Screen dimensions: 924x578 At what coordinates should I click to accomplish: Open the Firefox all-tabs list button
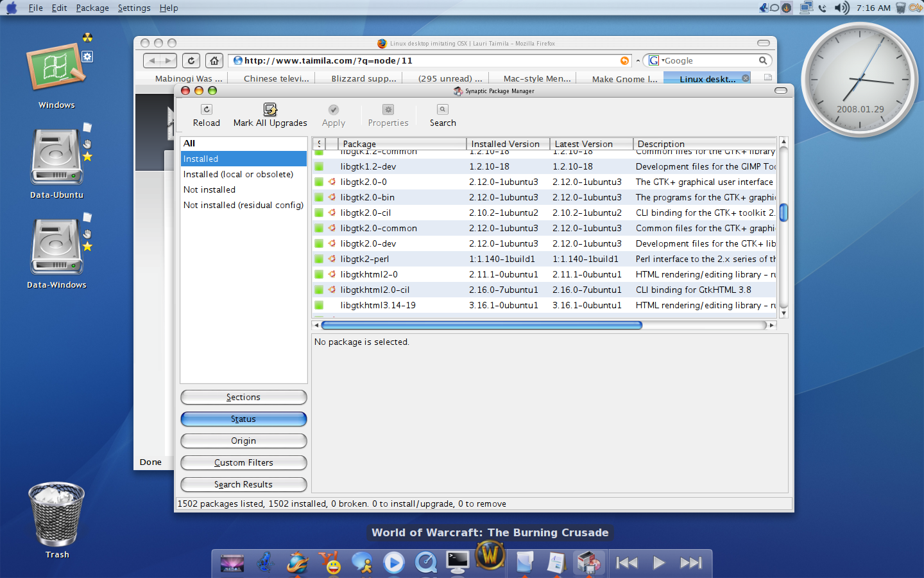[768, 78]
